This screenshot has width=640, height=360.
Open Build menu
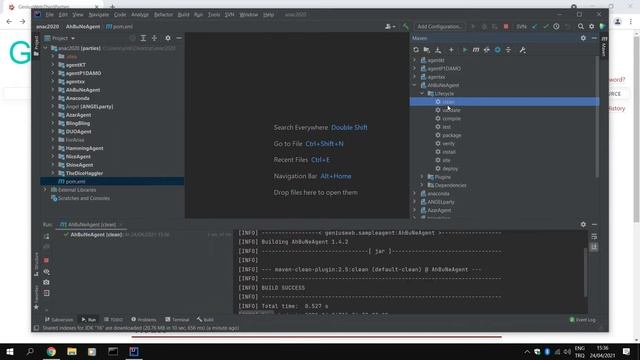pos(183,15)
